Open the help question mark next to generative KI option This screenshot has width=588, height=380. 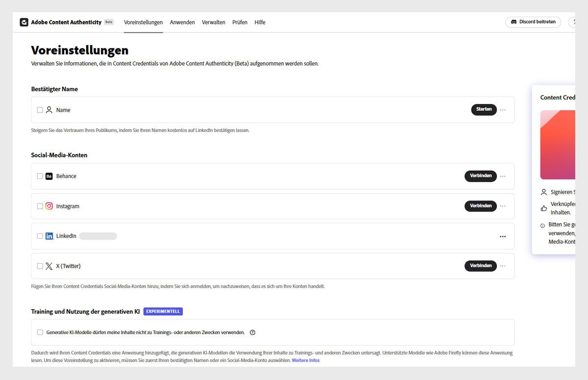(253, 332)
